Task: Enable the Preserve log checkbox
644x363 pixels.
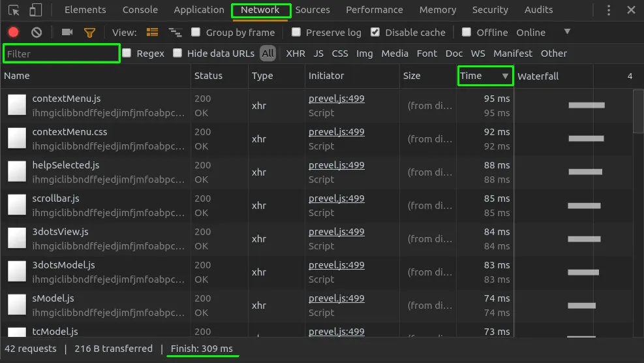Action: tap(296, 32)
